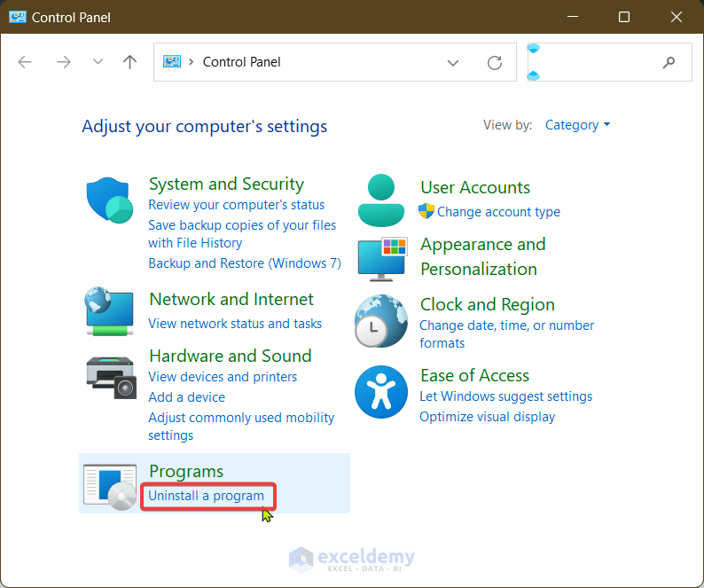
Task: Click the Programs disc icon
Action: pos(110,487)
